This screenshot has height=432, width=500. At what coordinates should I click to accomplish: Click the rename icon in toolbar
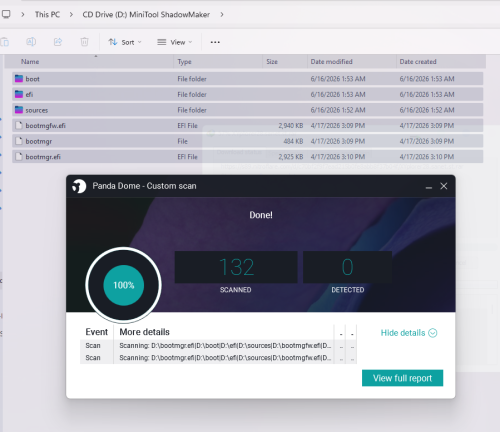[x=31, y=42]
